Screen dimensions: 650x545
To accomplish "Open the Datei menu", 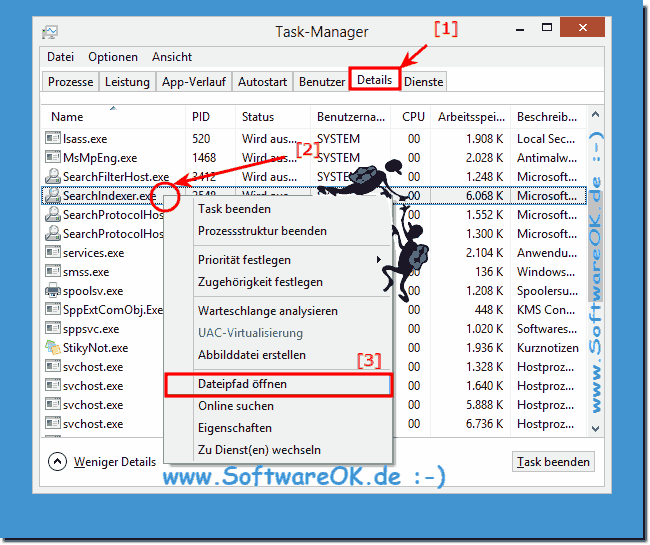I will point(61,57).
